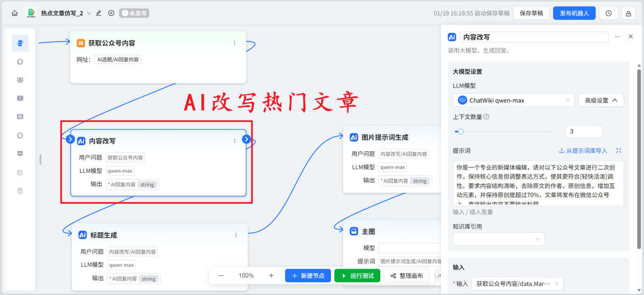644x295 pixels.
Task: Click the clock history icon near 发布机器人
Action: pyautogui.click(x=608, y=13)
